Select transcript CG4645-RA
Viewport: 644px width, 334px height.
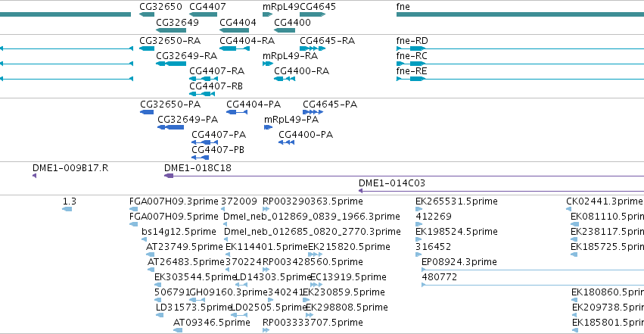(x=313, y=48)
